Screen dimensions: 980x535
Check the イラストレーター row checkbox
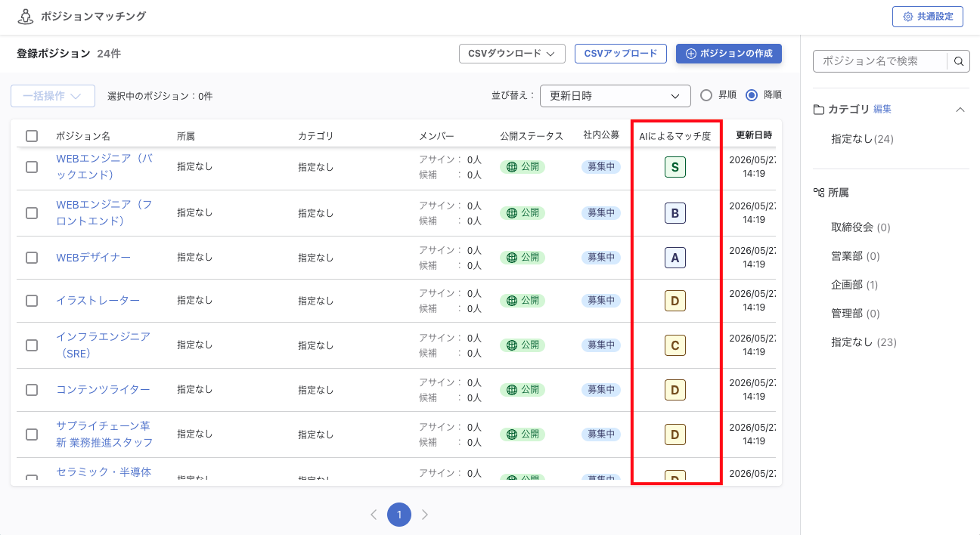click(x=32, y=301)
